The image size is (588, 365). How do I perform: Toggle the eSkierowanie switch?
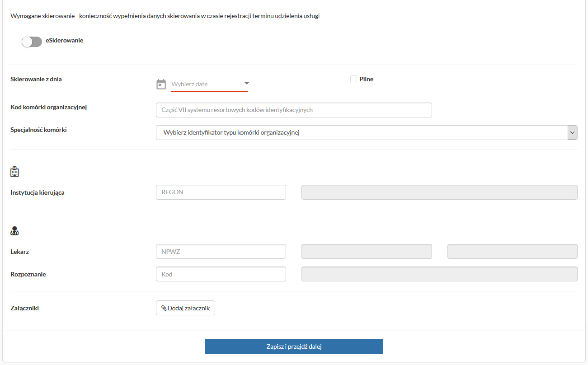tap(32, 42)
